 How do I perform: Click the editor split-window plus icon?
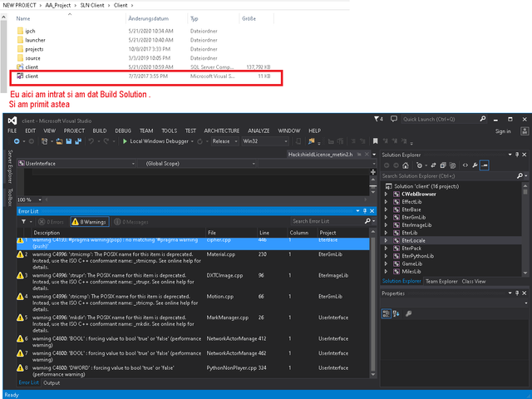coord(373,172)
